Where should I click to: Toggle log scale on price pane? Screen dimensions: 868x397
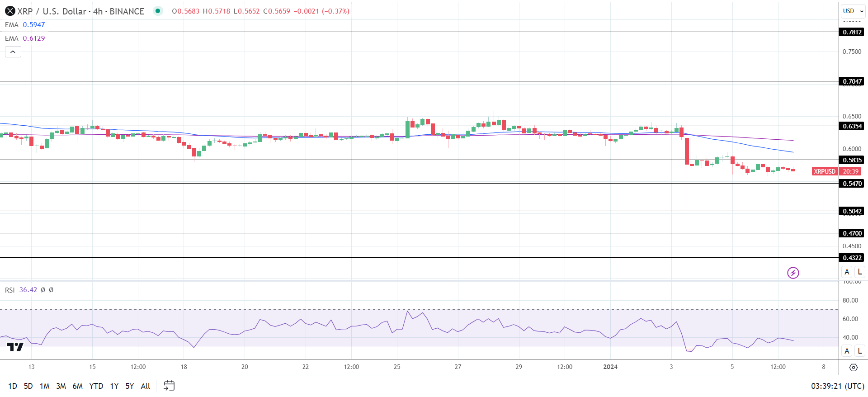[x=859, y=272]
